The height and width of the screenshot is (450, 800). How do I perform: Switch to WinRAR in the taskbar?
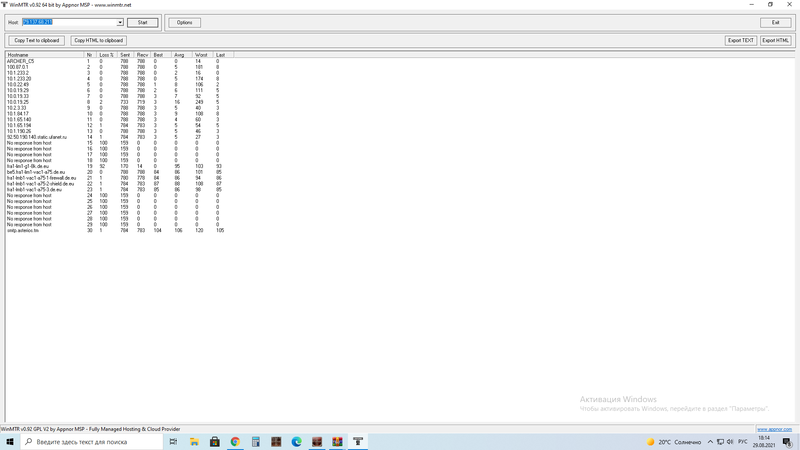click(337, 442)
